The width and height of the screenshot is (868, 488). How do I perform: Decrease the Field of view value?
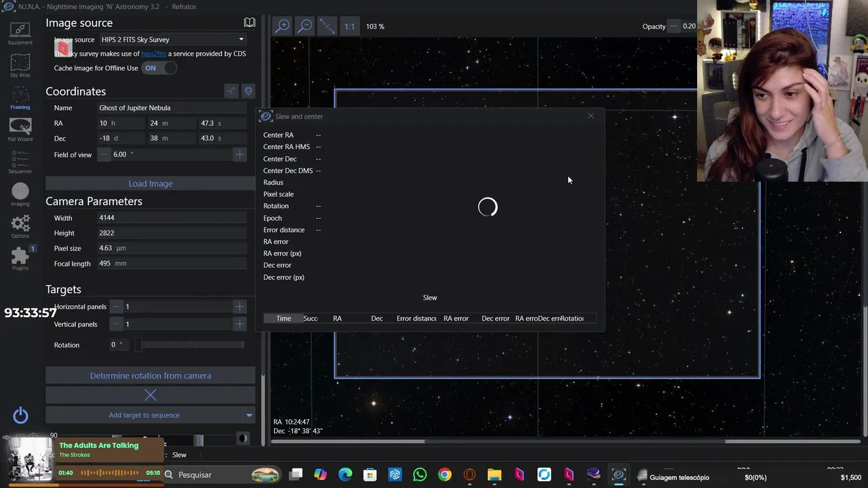pos(104,155)
